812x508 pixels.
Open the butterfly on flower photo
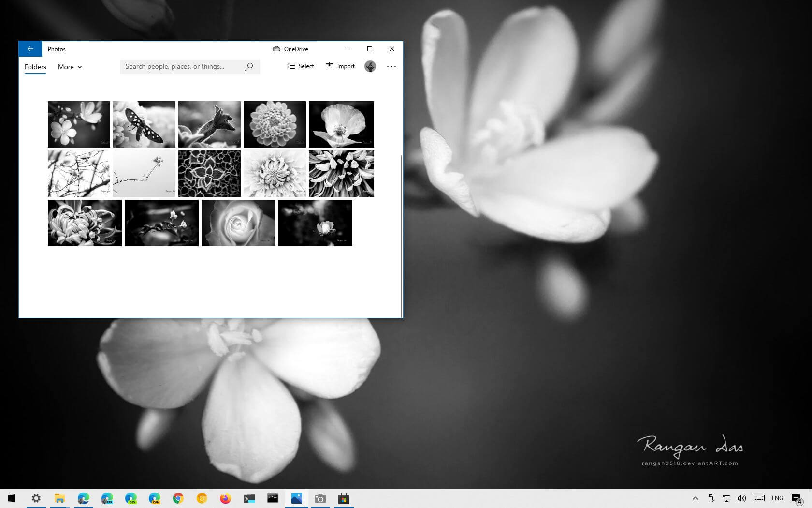click(x=144, y=124)
